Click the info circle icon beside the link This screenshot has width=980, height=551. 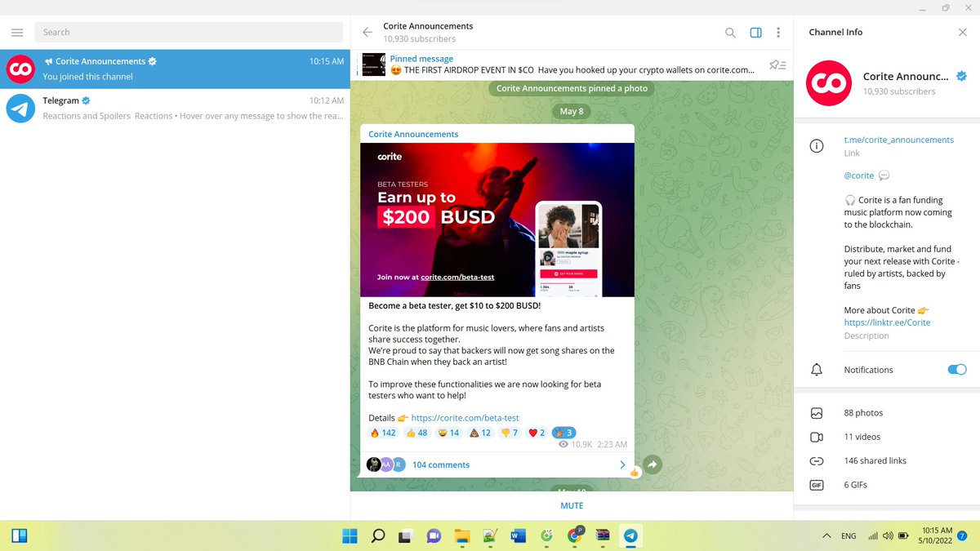pos(816,146)
